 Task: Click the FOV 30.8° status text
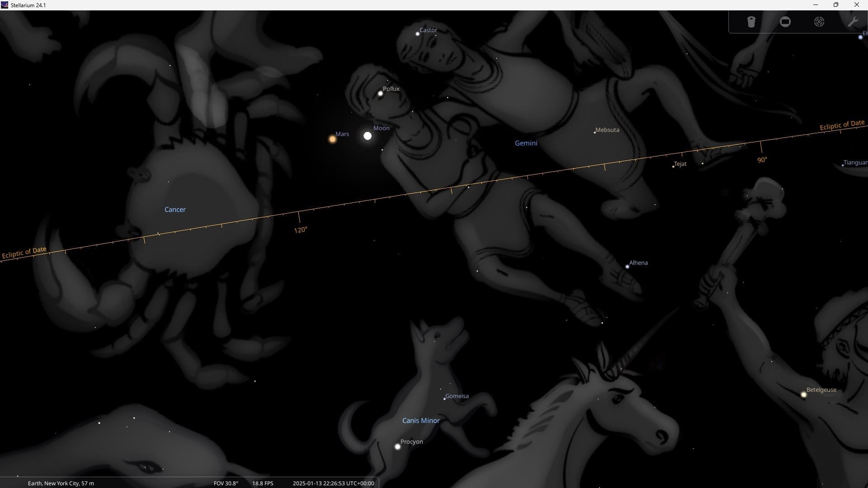226,483
